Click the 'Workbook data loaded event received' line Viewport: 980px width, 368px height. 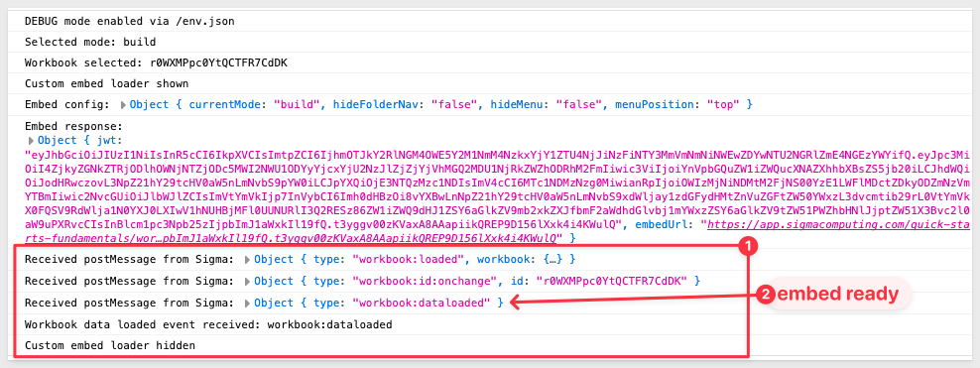click(x=208, y=324)
